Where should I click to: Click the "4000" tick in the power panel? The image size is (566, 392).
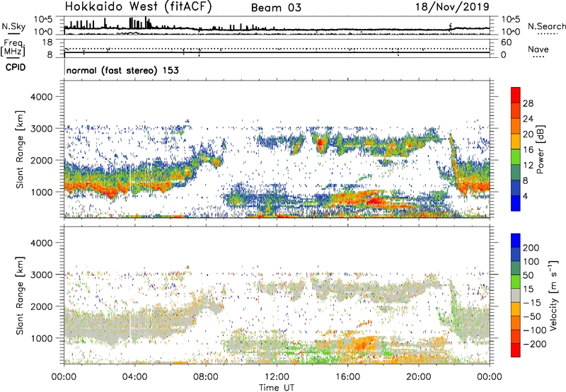point(42,97)
